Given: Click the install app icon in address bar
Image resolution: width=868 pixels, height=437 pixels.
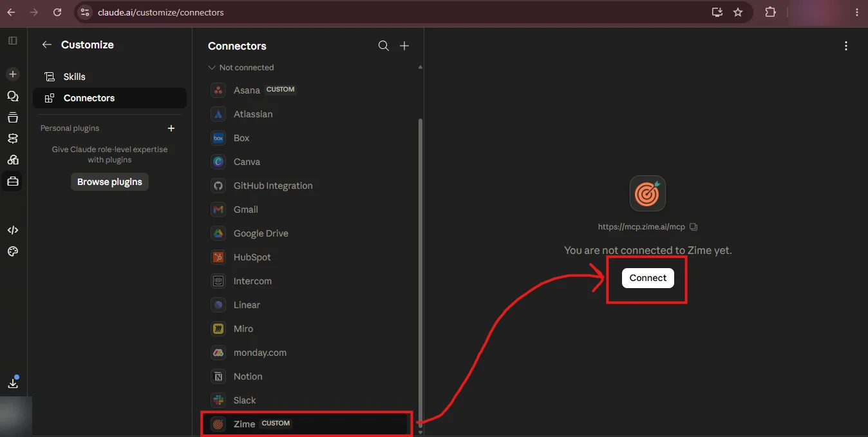Looking at the screenshot, I should coord(717,12).
